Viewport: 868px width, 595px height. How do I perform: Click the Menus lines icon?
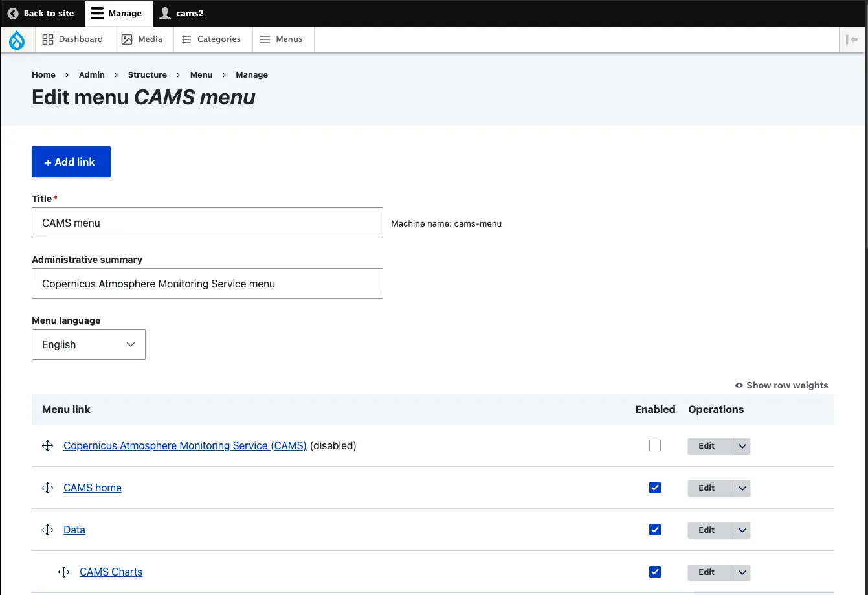[265, 39]
